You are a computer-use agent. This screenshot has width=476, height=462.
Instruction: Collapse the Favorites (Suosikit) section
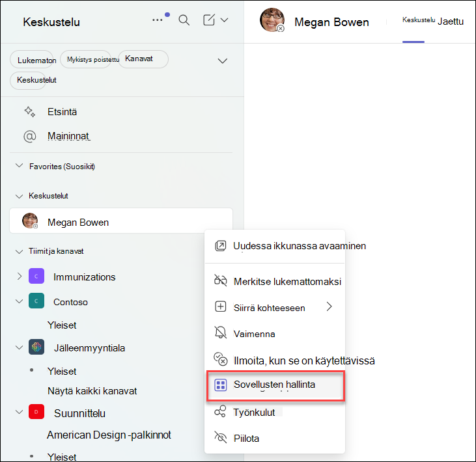19,166
